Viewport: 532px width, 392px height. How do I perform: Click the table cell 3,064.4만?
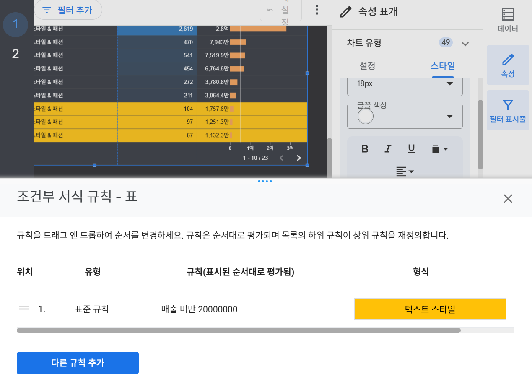click(x=217, y=95)
